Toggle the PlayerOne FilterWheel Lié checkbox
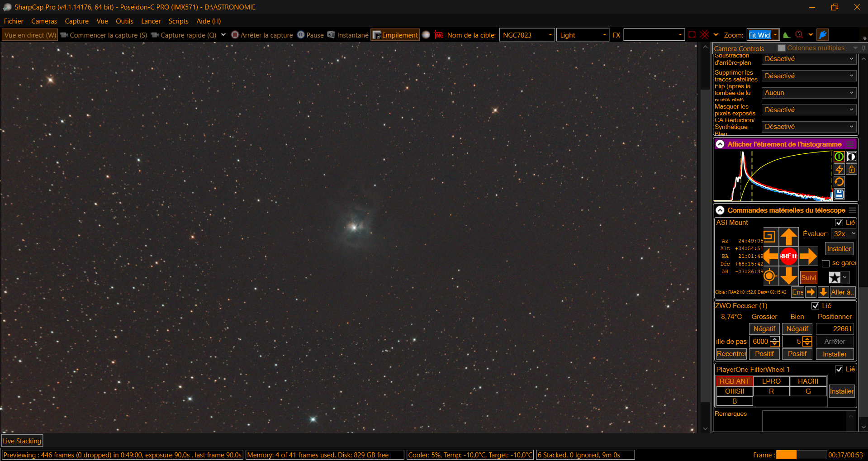 (839, 369)
